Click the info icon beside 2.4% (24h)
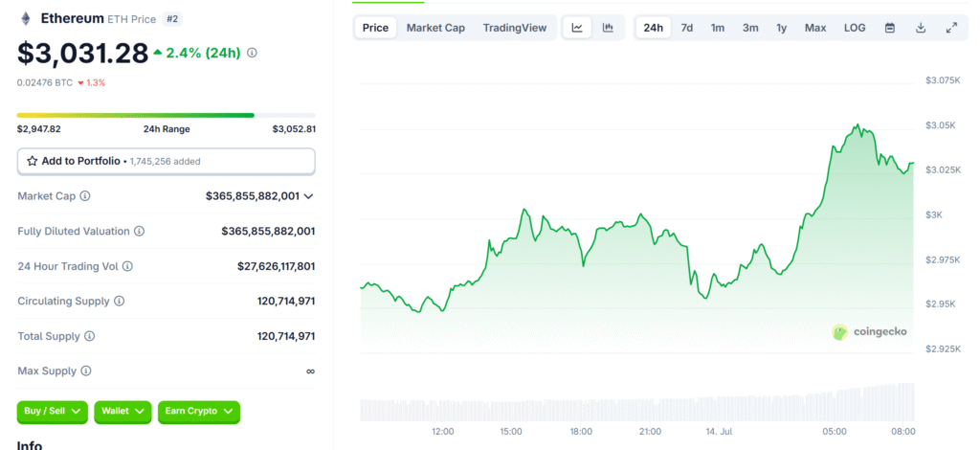This screenshot has width=980, height=450. [252, 53]
